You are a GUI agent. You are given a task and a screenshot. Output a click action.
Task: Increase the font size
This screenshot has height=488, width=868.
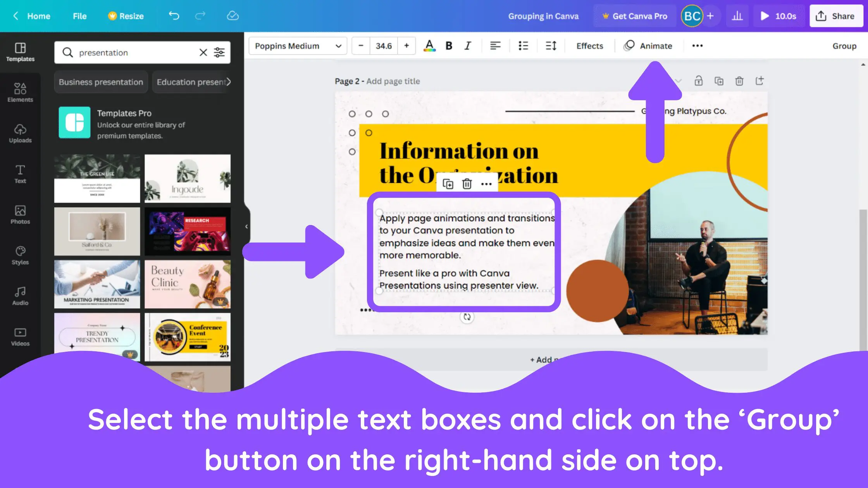click(x=406, y=46)
